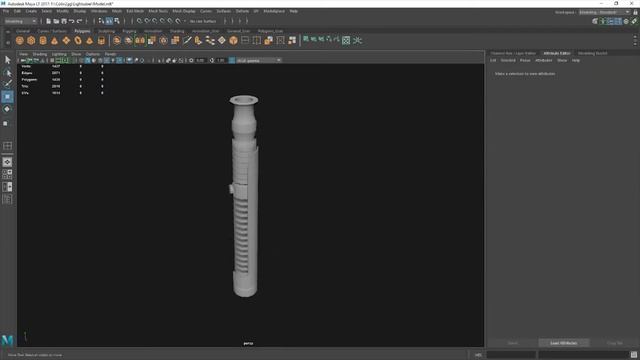This screenshot has height=360, width=640.
Task: Create a polygon cone from the shelf
Action: click(x=54, y=40)
